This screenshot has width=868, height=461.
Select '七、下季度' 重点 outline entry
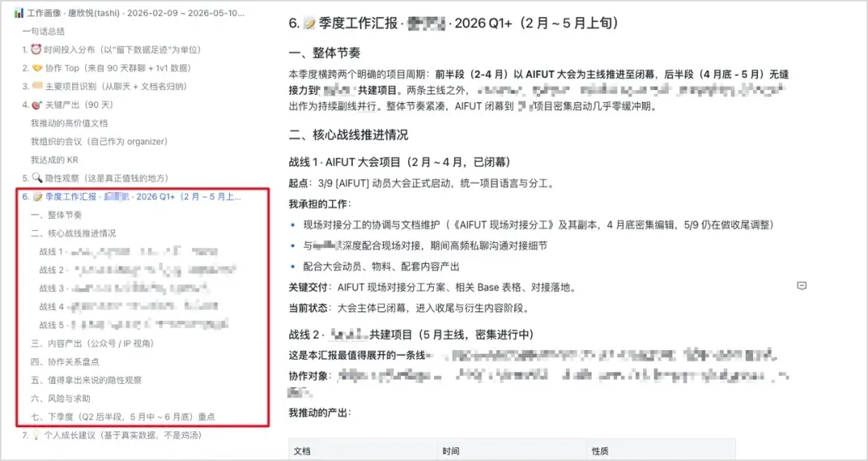(x=123, y=416)
